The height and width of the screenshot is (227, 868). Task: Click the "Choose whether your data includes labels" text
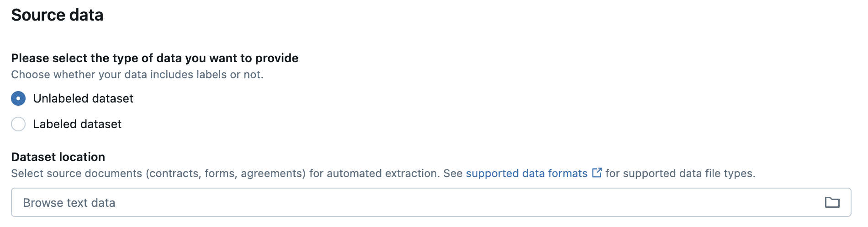(x=137, y=75)
